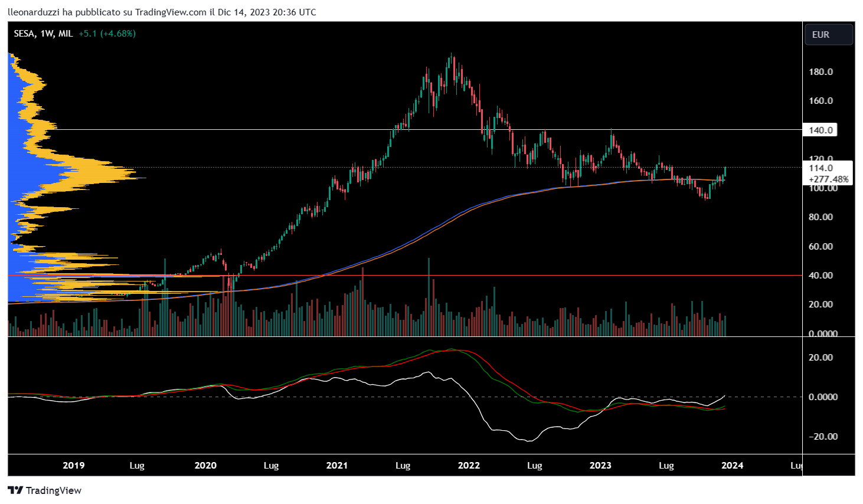Screen dimensions: 863x504
Task: Click the 80.00 price scale value
Action: point(820,217)
